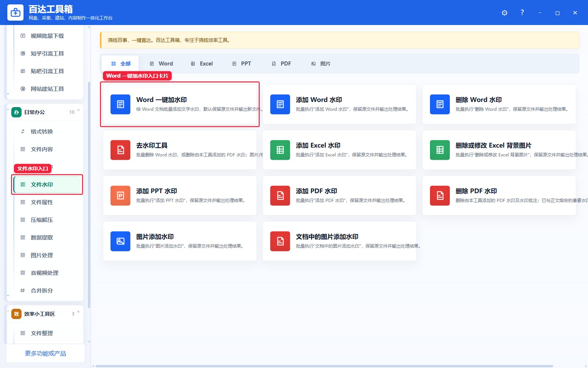Collapse the 日常办公 section chevron
588x368 pixels.
click(x=78, y=112)
